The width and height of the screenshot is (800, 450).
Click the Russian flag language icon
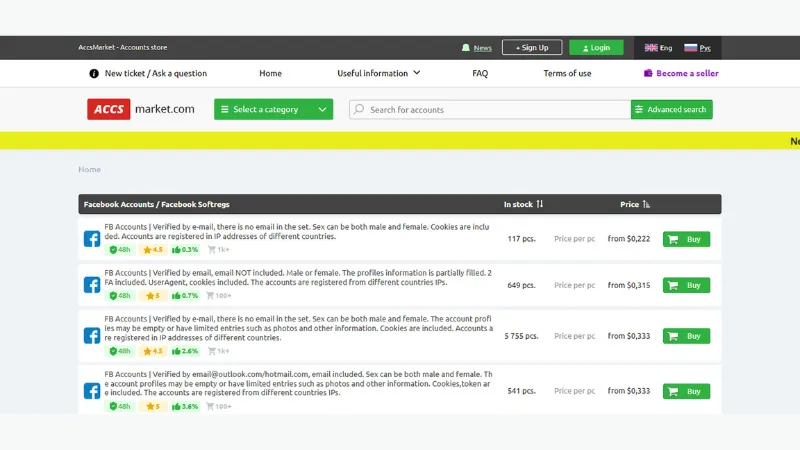point(690,48)
